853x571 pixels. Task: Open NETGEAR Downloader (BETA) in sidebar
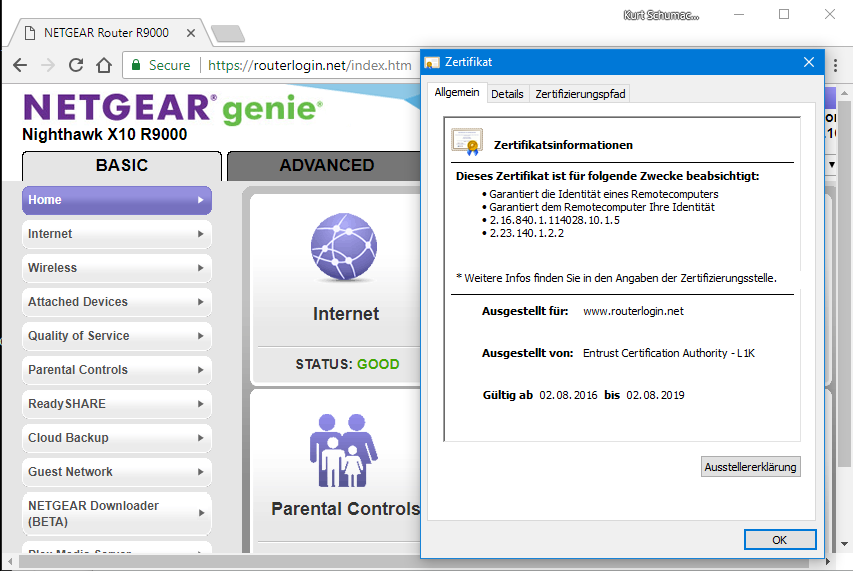[117, 514]
